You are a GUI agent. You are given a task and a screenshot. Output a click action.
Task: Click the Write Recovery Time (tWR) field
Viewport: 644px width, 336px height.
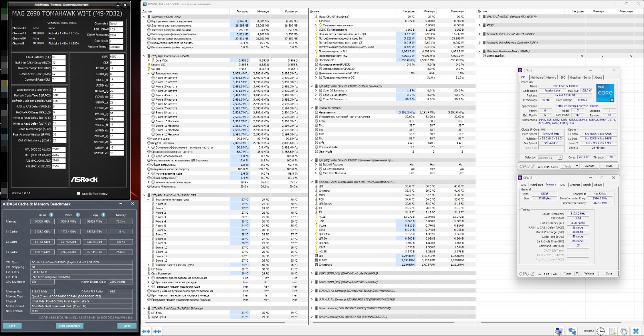pyautogui.click(x=59, y=90)
